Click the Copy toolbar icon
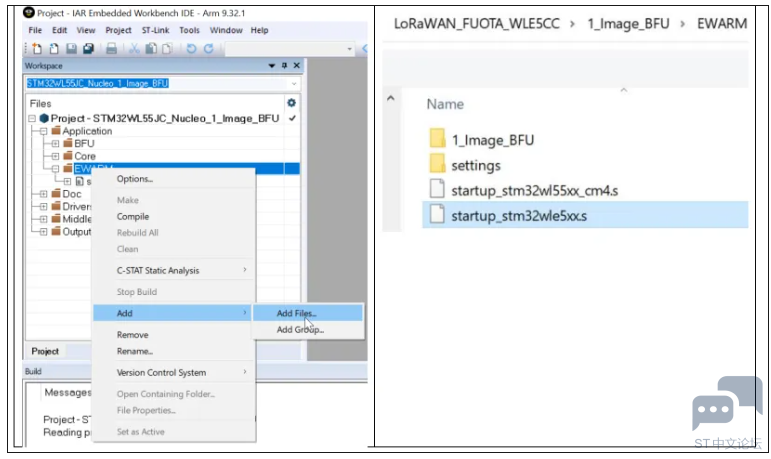The height and width of the screenshot is (459, 771). (151, 48)
